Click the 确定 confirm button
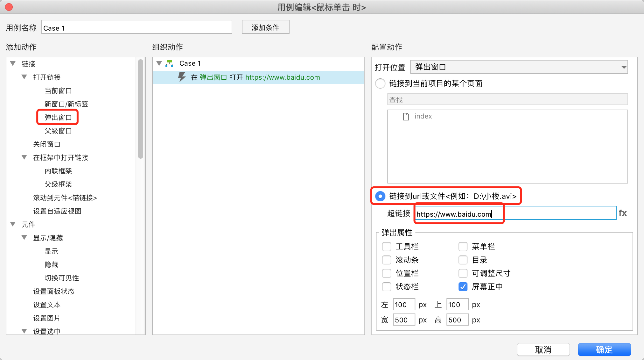Screen dimensions: 644x360 tap(604, 349)
